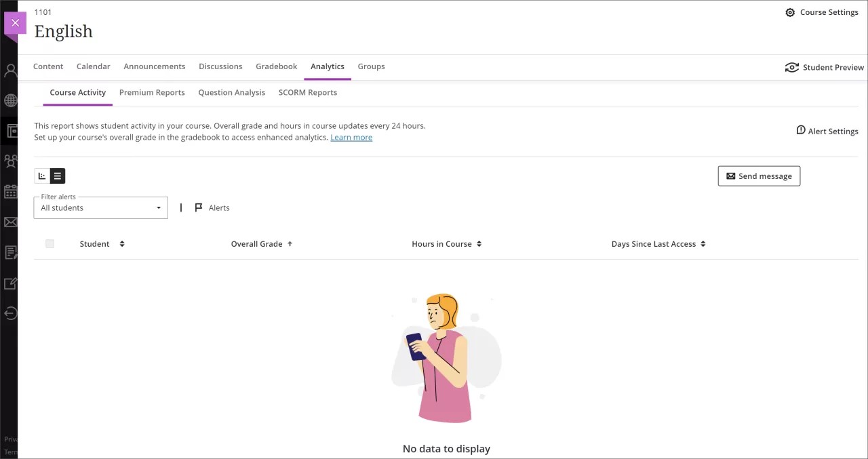Open the Courses panel in the sidebar
This screenshot has height=459, width=868.
pos(10,131)
